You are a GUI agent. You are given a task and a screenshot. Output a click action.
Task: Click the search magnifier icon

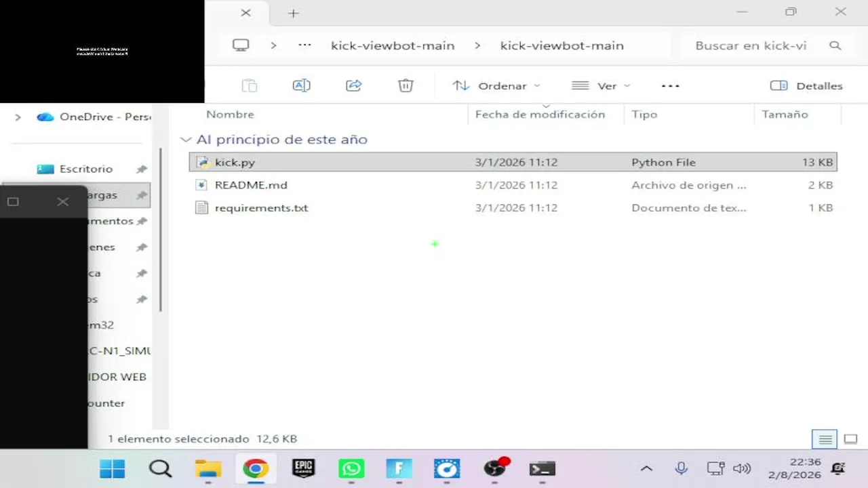click(835, 45)
